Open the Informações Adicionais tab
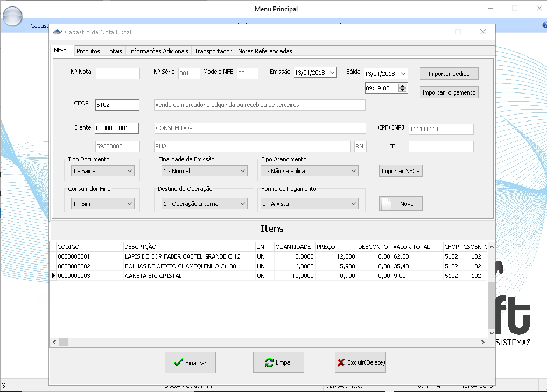 coord(158,51)
